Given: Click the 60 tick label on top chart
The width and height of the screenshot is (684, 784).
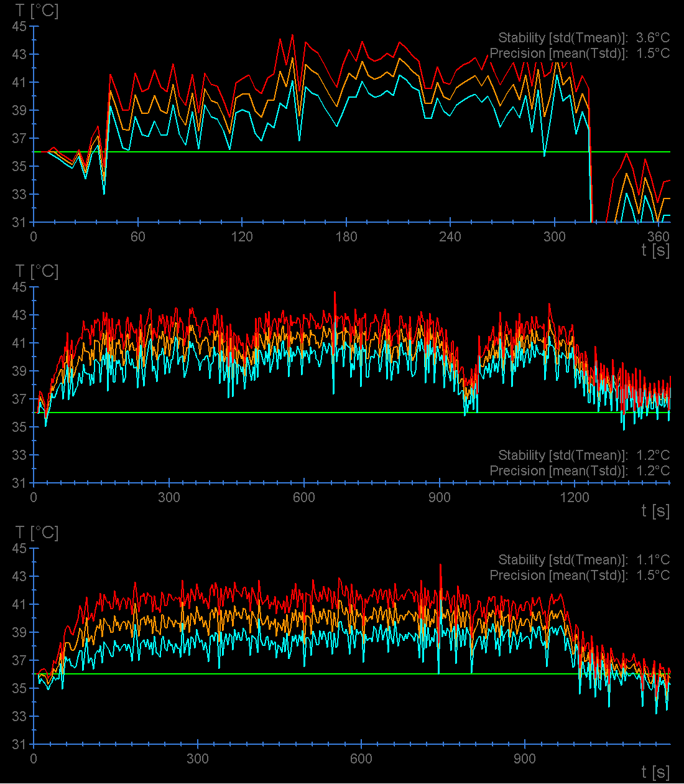Looking at the screenshot, I should point(138,237).
